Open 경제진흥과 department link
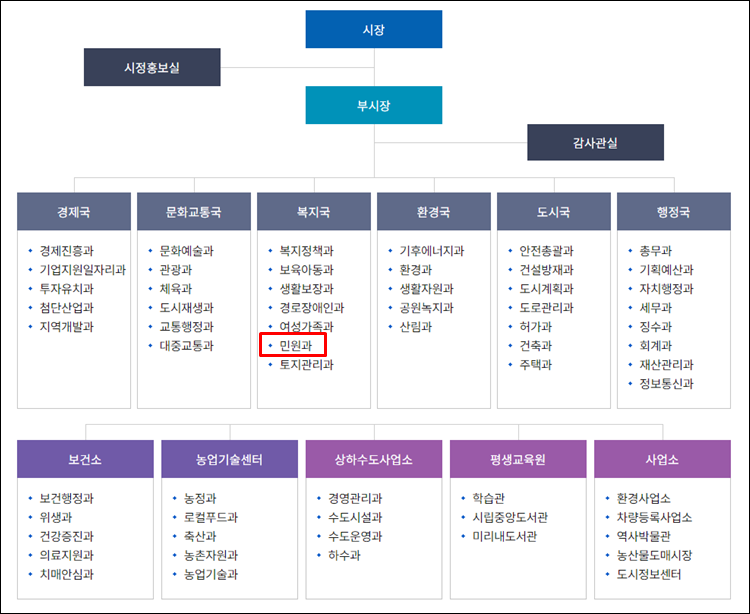This screenshot has height=614, width=750. coord(66,251)
